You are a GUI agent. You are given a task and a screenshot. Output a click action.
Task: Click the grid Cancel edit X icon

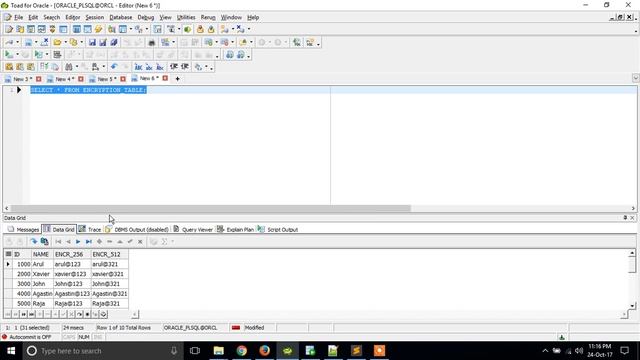pyautogui.click(x=140, y=242)
